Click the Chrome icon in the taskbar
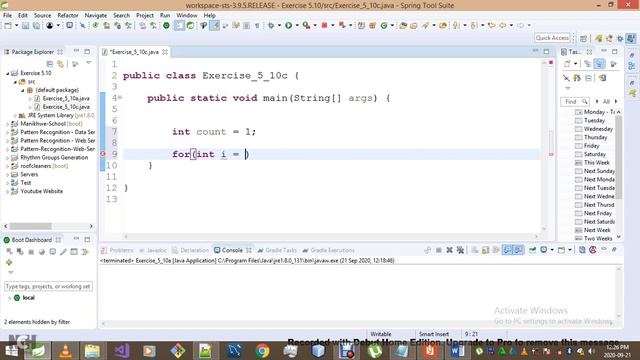The height and width of the screenshot is (360, 640). [262, 351]
